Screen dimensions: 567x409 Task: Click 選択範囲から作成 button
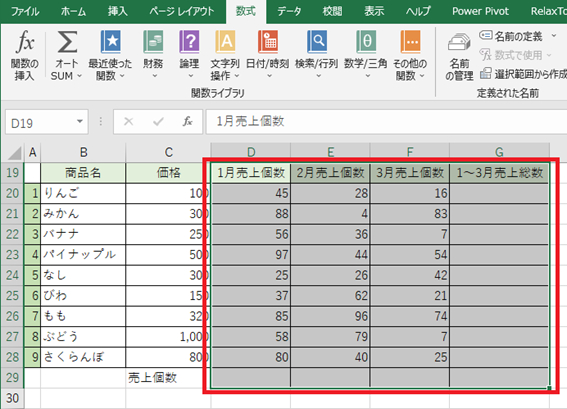523,74
